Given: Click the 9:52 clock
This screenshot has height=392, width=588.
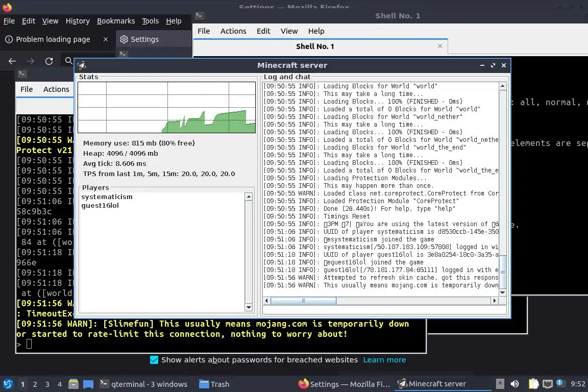Looking at the screenshot, I should click(578, 384).
